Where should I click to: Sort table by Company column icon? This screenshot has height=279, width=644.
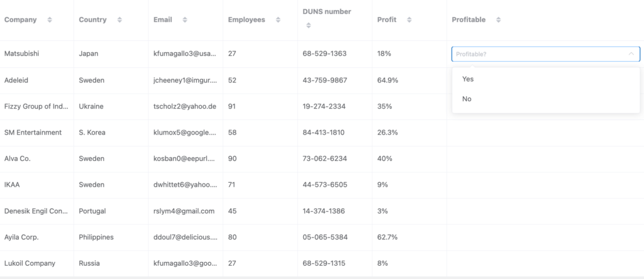[x=50, y=19]
